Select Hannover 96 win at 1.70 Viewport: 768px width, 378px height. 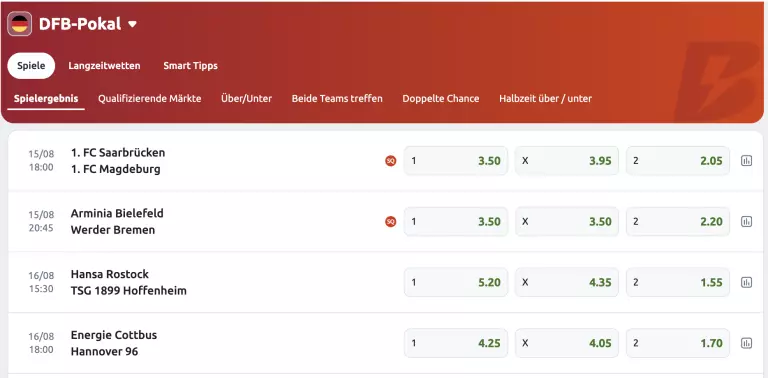[x=678, y=343]
